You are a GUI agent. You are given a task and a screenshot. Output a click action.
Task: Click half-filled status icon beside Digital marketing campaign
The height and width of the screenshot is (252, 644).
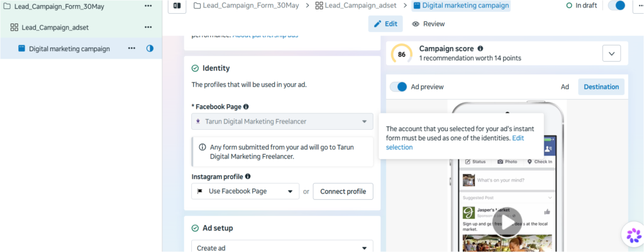[150, 49]
